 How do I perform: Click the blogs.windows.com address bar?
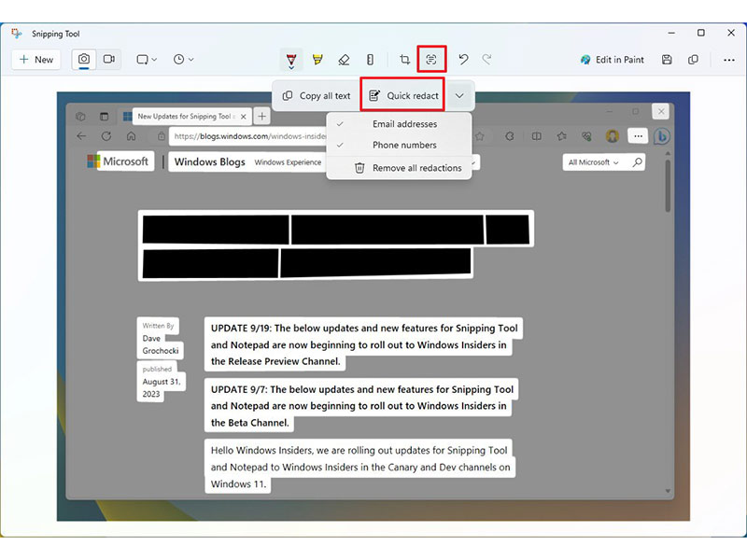(249, 136)
